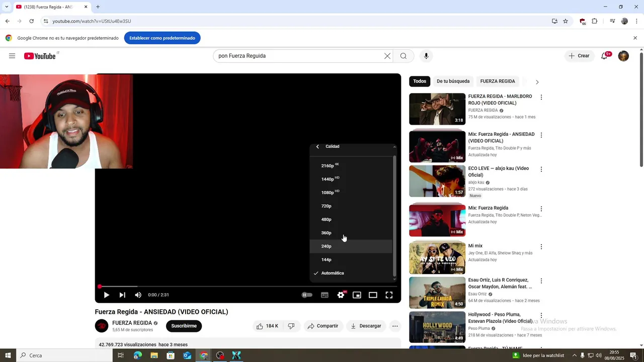Like the video (184 K)

[x=267, y=326]
